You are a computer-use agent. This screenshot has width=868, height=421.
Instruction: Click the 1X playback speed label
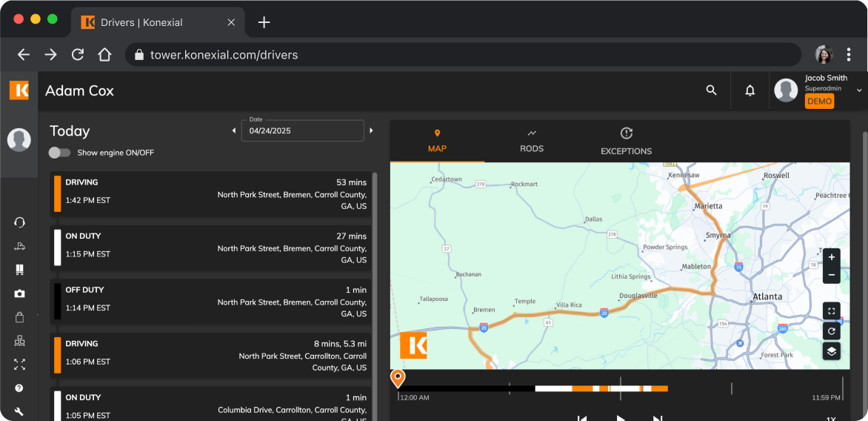(831, 418)
